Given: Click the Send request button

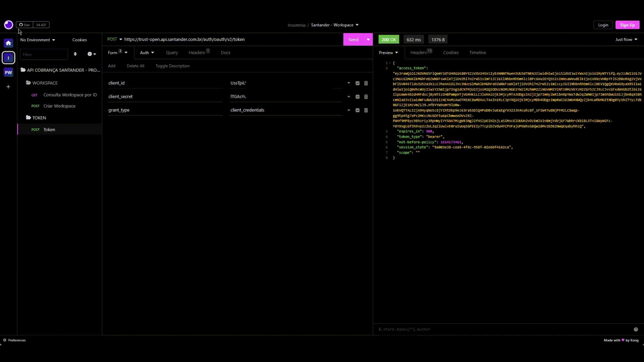Looking at the screenshot, I should point(353,40).
